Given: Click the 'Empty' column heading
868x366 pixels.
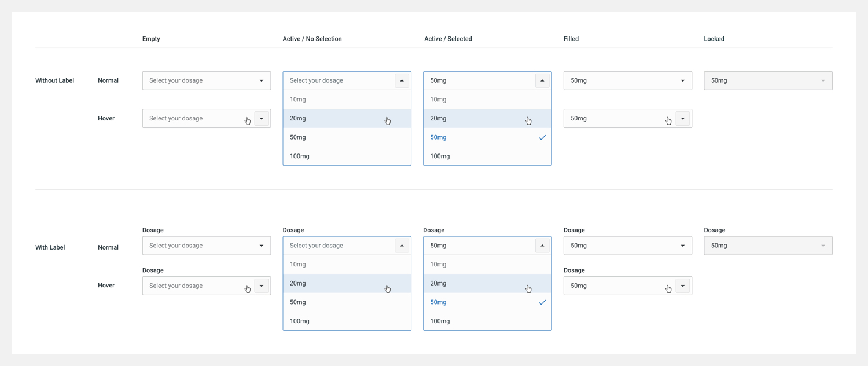Looking at the screenshot, I should click(151, 39).
